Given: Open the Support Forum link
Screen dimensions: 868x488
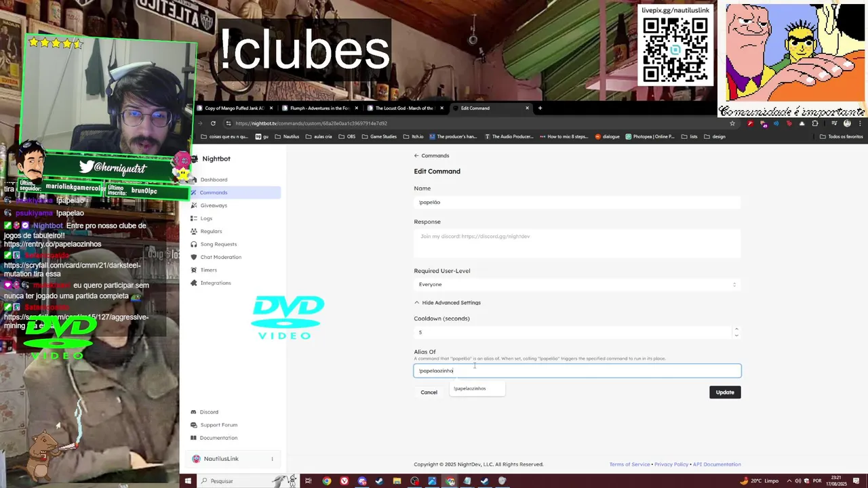Looking at the screenshot, I should click(218, 425).
